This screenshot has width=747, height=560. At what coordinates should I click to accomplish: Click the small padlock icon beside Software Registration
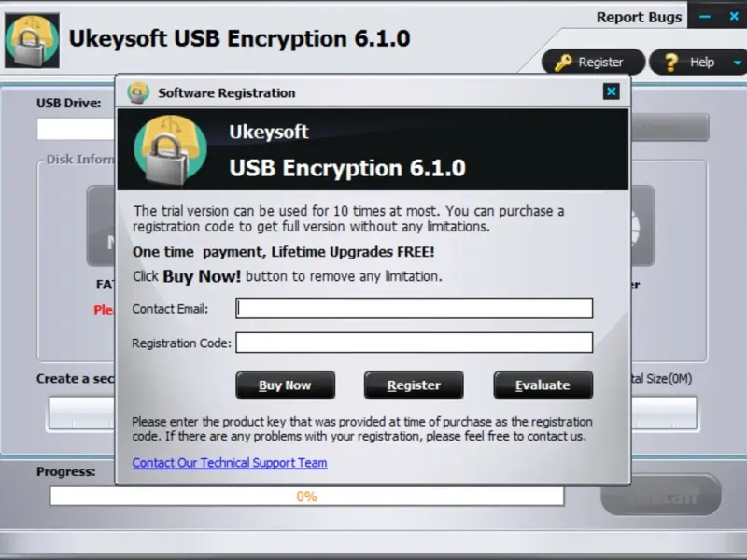pyautogui.click(x=138, y=92)
